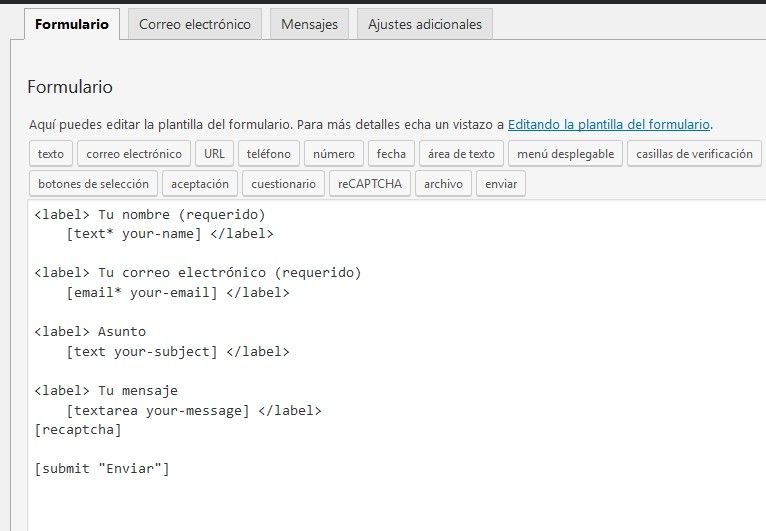Place cursor on 'Tu correo electrónico (requerido)' line

[198, 273]
